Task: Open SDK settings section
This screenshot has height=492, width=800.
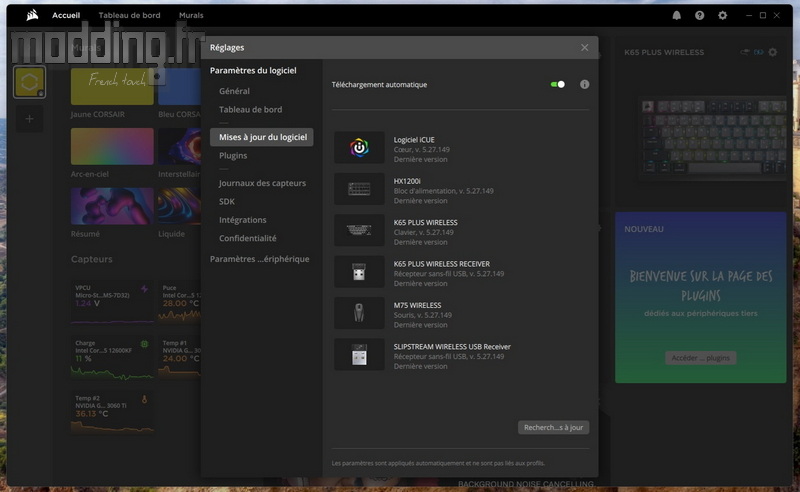Action: [x=227, y=201]
